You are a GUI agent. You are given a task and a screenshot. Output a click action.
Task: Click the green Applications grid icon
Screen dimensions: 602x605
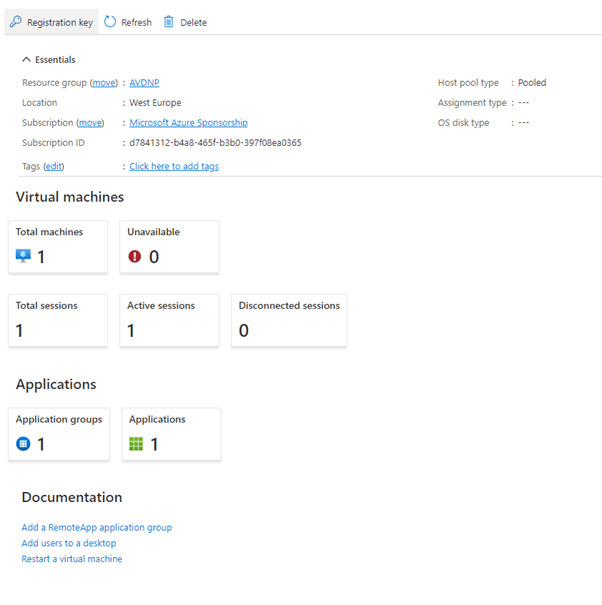pos(136,444)
